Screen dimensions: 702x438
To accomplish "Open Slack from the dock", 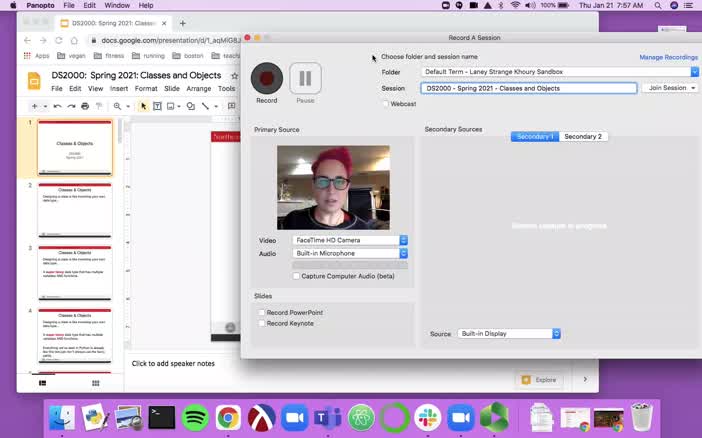I will pyautogui.click(x=427, y=417).
